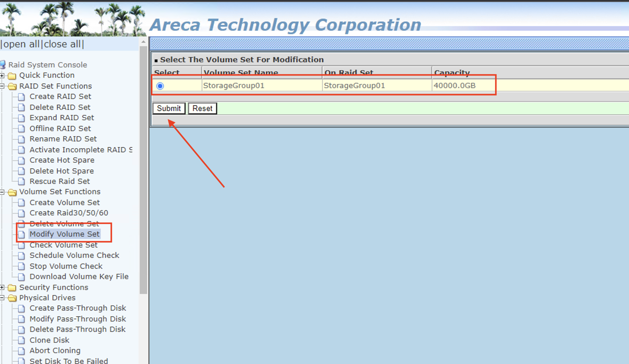Screen dimensions: 629x364
Task: Click the page icon beside Create RAID Set
Action: point(22,97)
